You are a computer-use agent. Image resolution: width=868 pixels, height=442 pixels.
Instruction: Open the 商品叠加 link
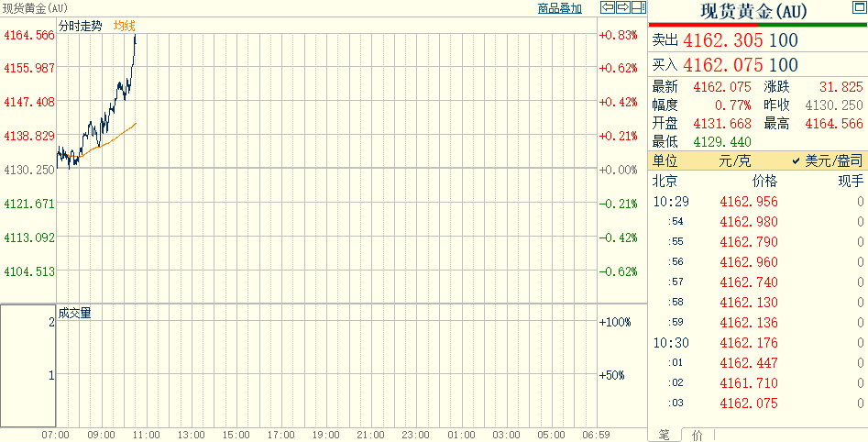[x=559, y=8]
